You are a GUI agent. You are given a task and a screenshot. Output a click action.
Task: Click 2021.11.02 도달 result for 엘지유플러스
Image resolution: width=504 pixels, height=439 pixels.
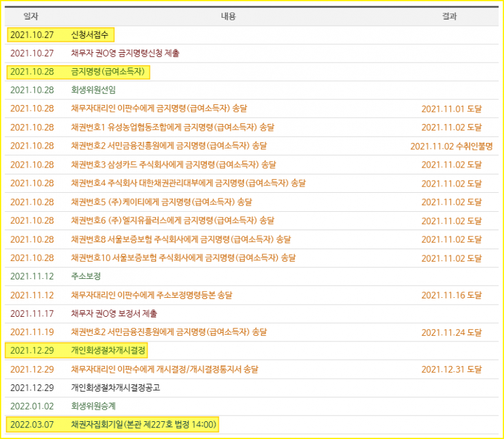(451, 221)
